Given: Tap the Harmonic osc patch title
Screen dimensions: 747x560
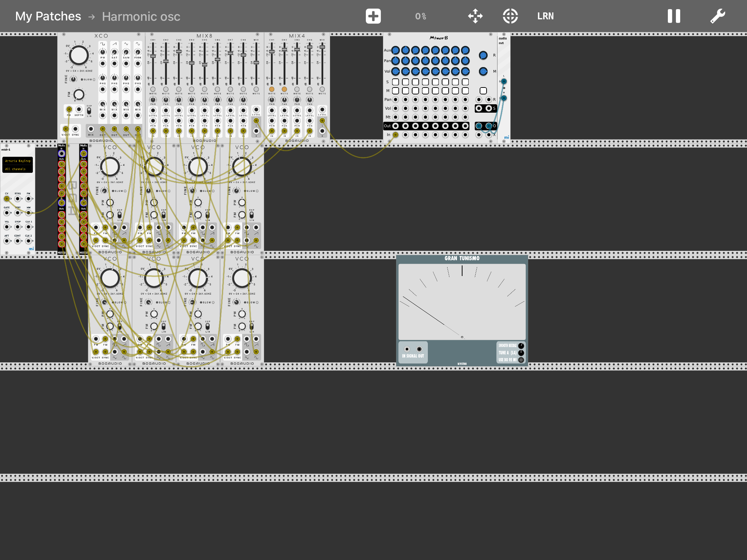Looking at the screenshot, I should (x=141, y=16).
